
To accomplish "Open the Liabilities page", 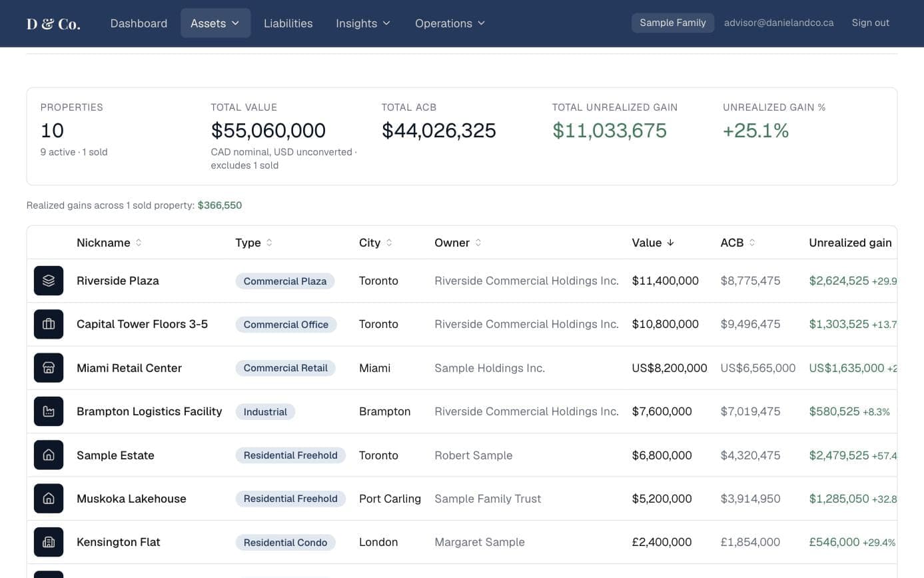I will (288, 23).
